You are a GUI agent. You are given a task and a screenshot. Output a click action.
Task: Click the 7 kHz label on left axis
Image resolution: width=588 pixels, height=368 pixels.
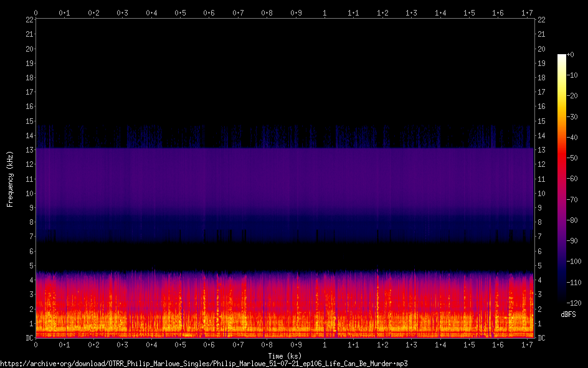pyautogui.click(x=30, y=237)
